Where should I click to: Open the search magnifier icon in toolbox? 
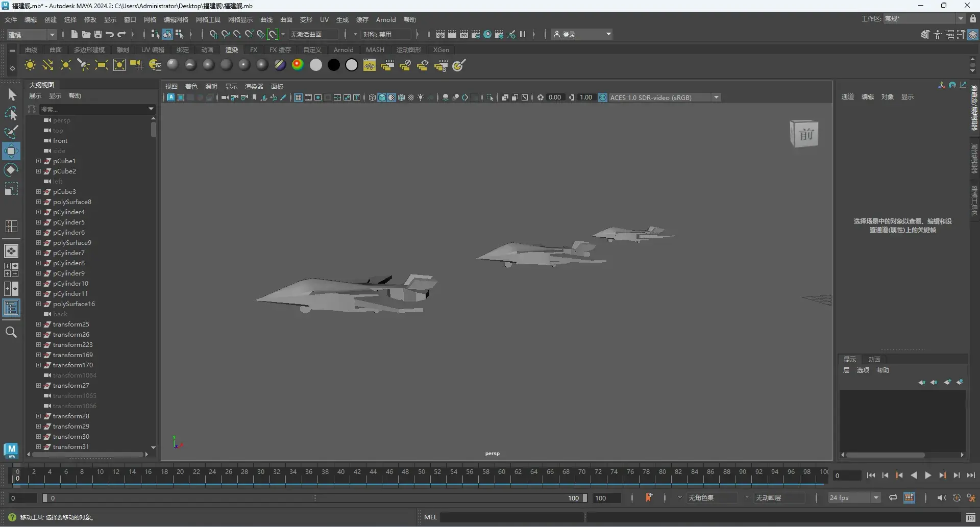(11, 332)
